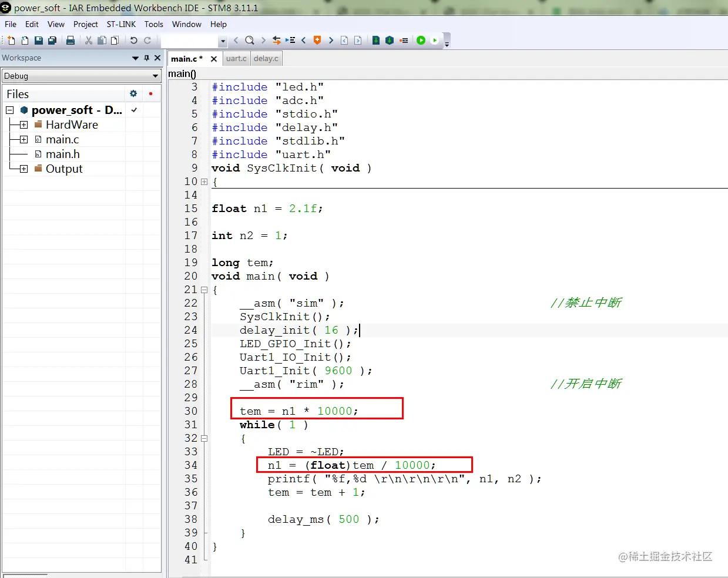The height and width of the screenshot is (578, 728).
Task: Click the Save All toolbar icon
Action: coord(52,41)
